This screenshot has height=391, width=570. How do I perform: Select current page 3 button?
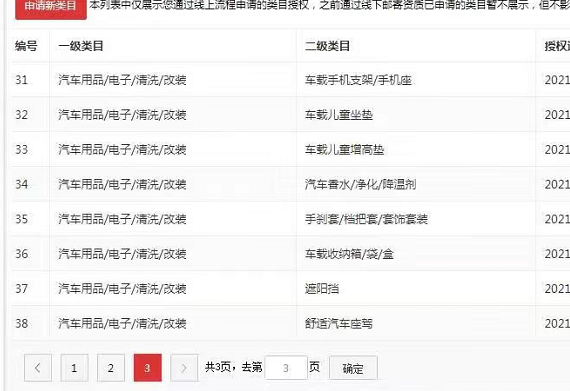click(148, 368)
